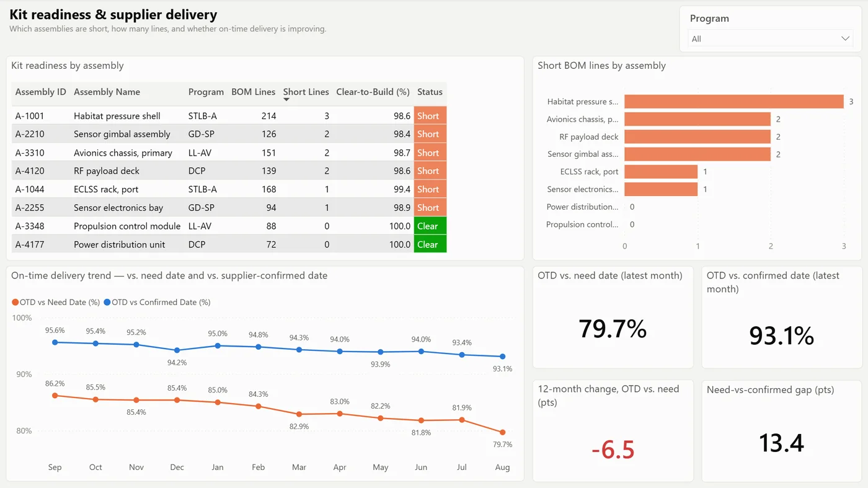Click the RF payload deck bar in chart

(x=697, y=136)
